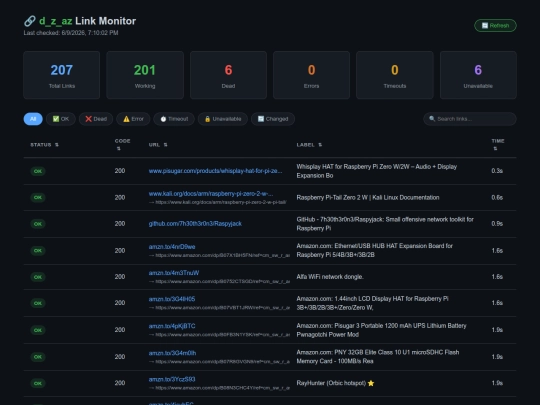540x405 pixels.
Task: Click the Ethernet/USB HUB HAT label
Action: (375, 250)
